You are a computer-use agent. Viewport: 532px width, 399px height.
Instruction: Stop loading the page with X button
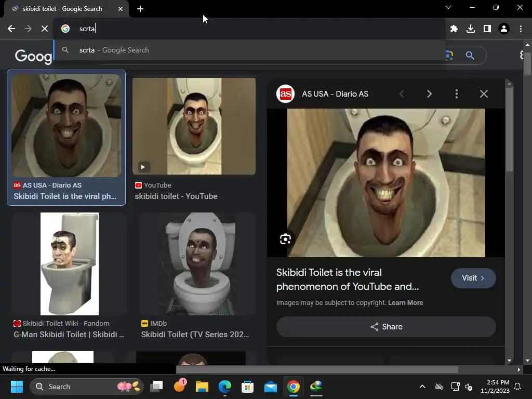(45, 29)
